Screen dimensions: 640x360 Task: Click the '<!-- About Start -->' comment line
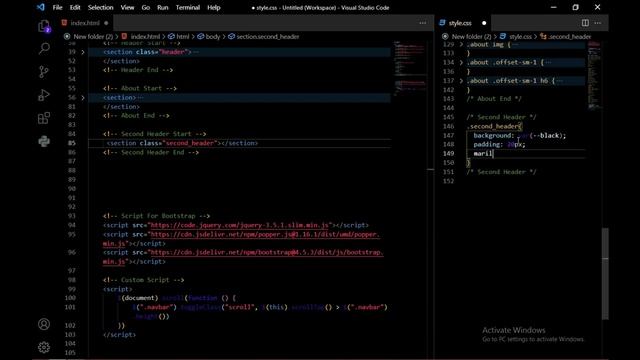(140, 89)
